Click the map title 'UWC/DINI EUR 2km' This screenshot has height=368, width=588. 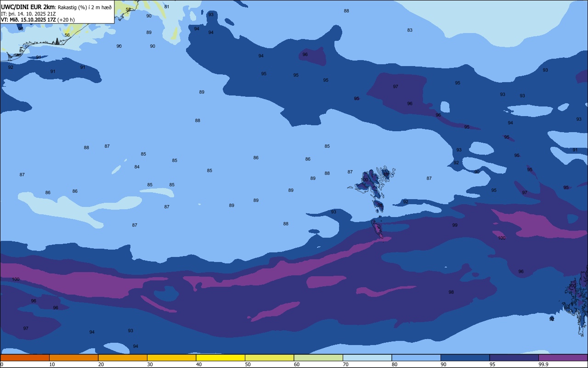28,7
